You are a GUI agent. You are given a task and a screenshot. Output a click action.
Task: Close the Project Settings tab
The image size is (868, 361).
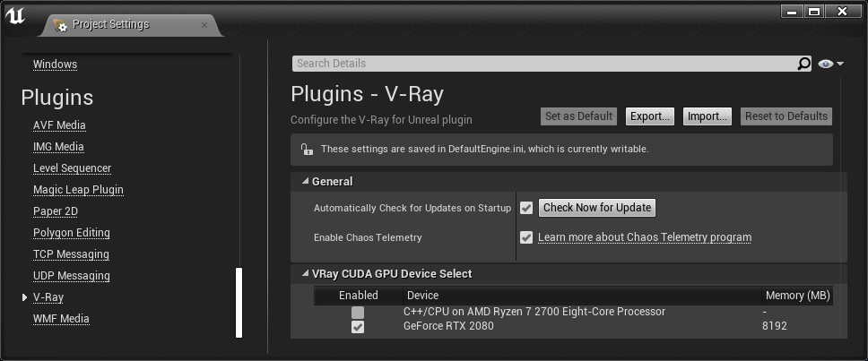click(x=204, y=25)
